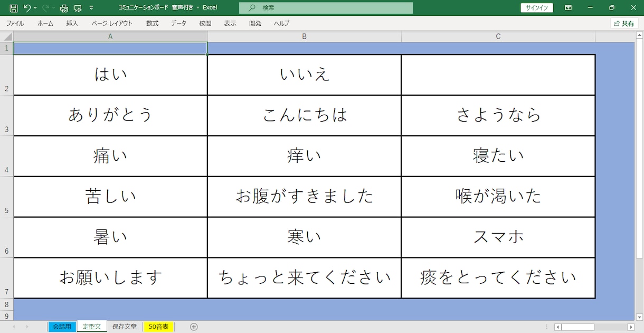The image size is (644, 333).
Task: Select row 2 header
Action: [6, 75]
